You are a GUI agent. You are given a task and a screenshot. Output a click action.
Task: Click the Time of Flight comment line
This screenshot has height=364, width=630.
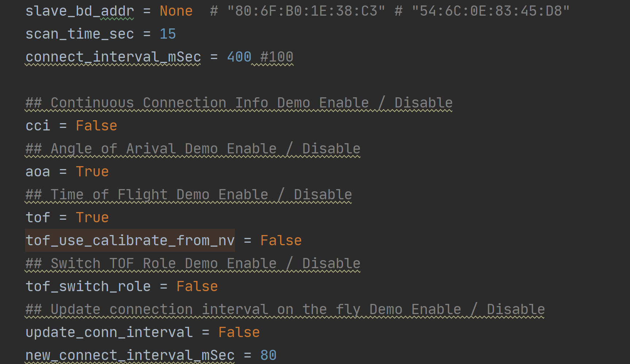coord(189,195)
